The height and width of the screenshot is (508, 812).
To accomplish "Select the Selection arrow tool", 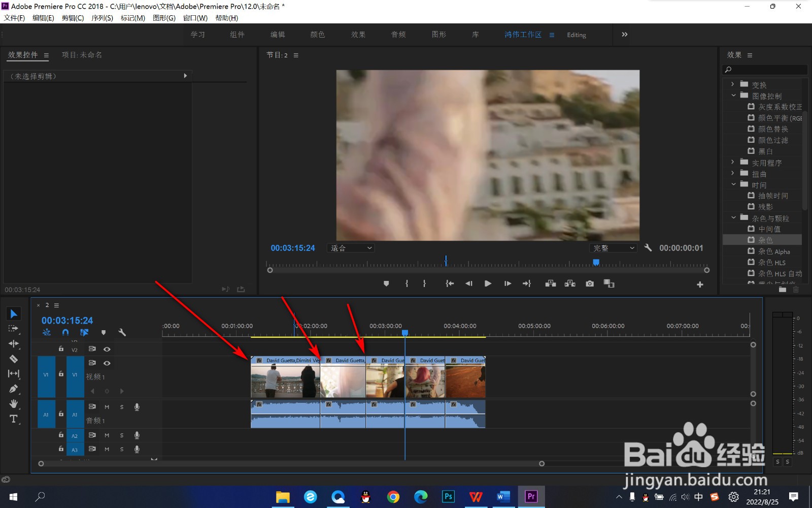I will (x=14, y=314).
